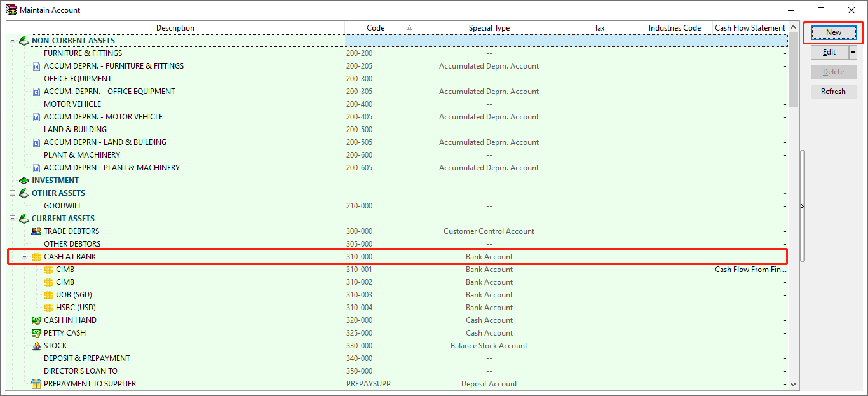Collapse the Non-Current Assets tree group

tap(12, 41)
